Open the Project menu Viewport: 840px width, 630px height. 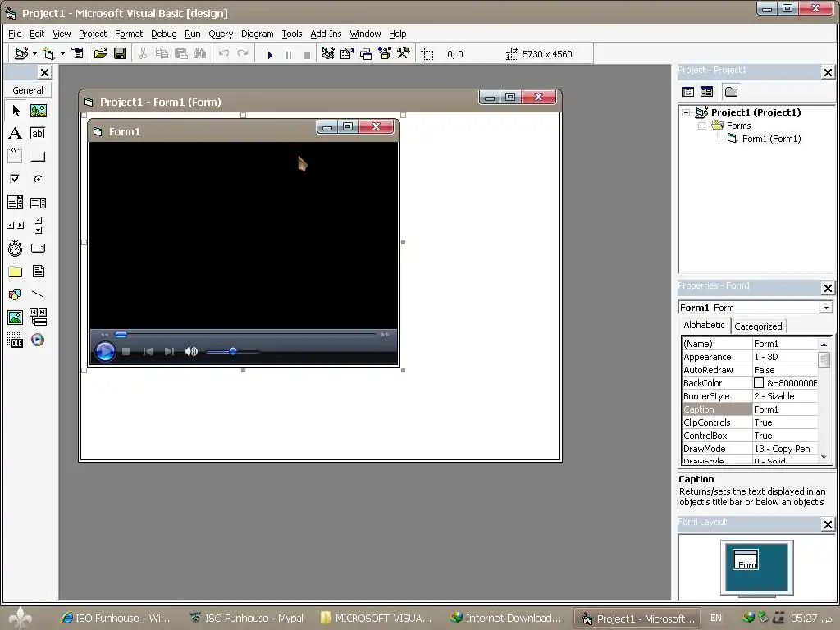pyautogui.click(x=93, y=34)
